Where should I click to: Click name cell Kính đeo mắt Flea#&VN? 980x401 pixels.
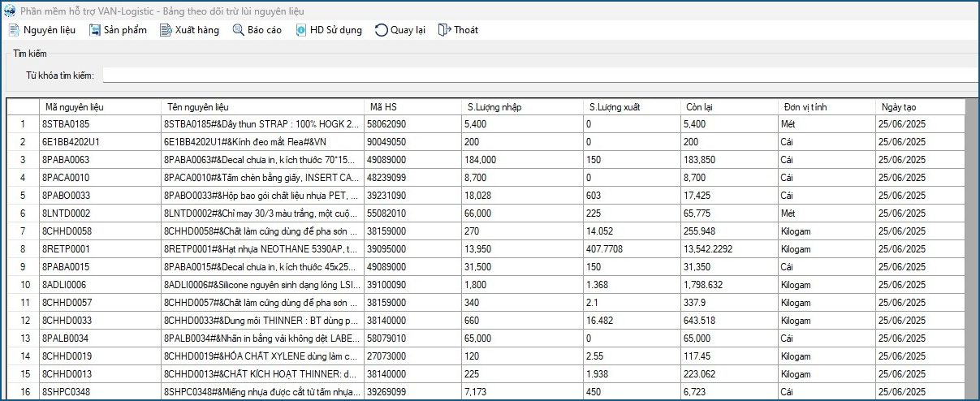262,142
